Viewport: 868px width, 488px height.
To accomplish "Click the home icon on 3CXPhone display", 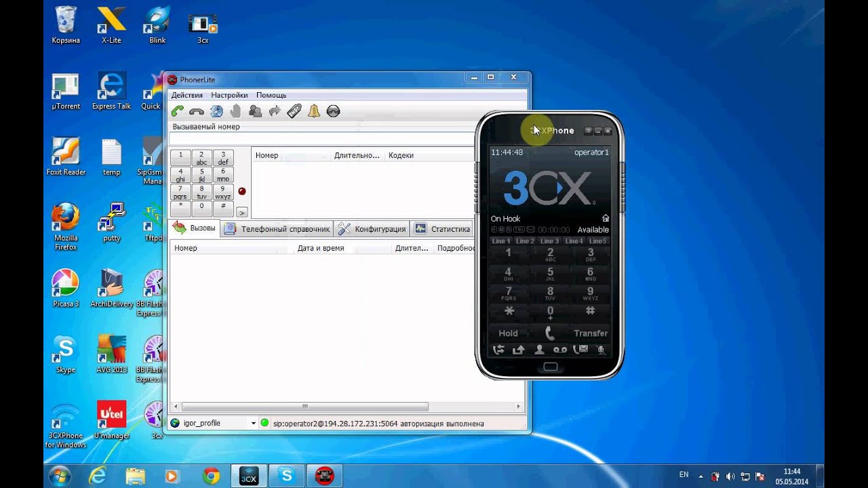I will click(x=606, y=218).
